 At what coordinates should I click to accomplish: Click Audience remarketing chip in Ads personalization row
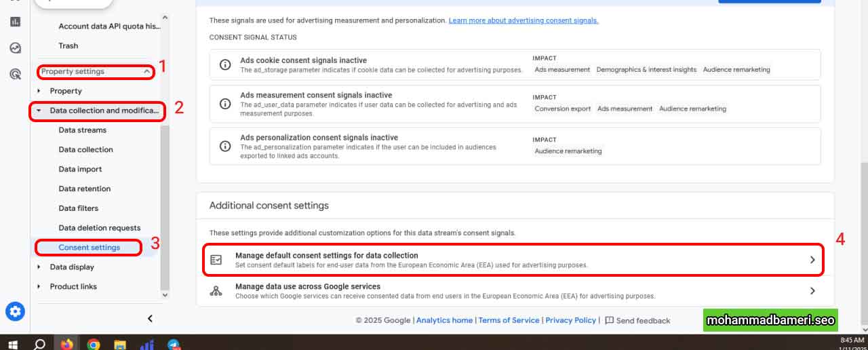[x=568, y=151]
